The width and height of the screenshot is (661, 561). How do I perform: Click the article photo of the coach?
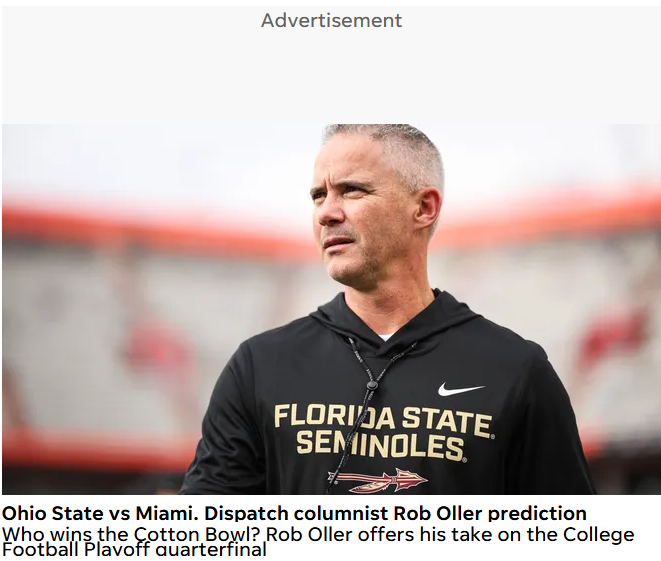click(x=330, y=308)
